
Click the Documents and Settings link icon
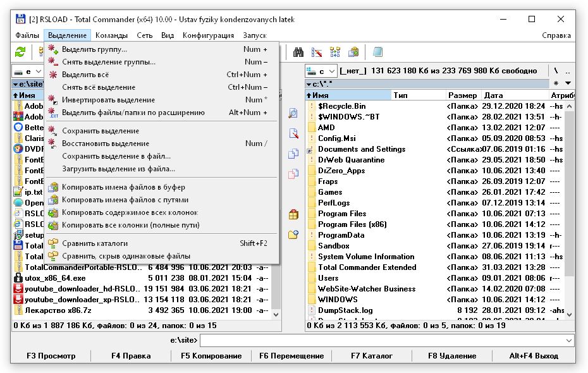pyautogui.click(x=311, y=149)
